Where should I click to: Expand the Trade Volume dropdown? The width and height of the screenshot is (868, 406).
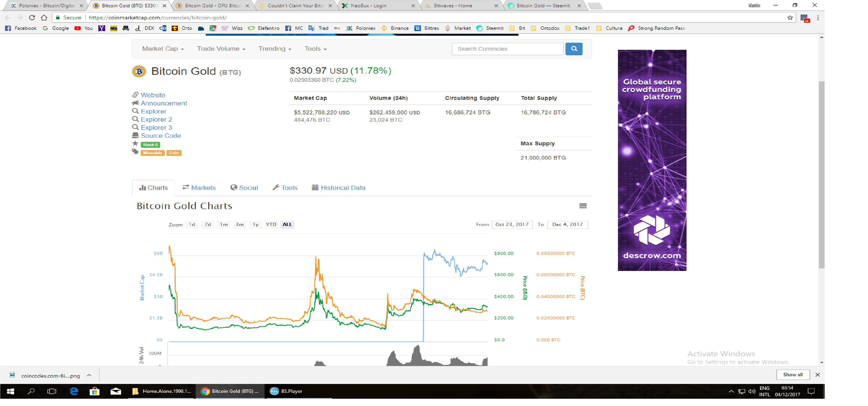(x=221, y=49)
